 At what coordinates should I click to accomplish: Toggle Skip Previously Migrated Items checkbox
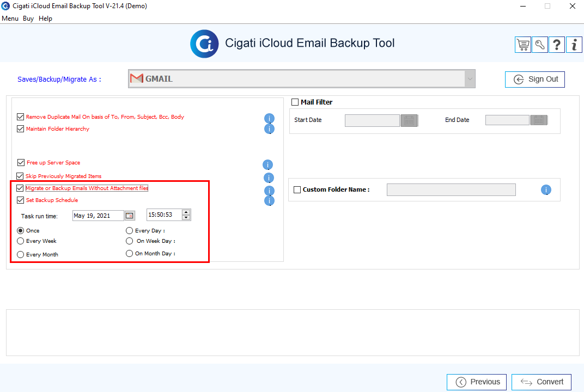[20, 176]
